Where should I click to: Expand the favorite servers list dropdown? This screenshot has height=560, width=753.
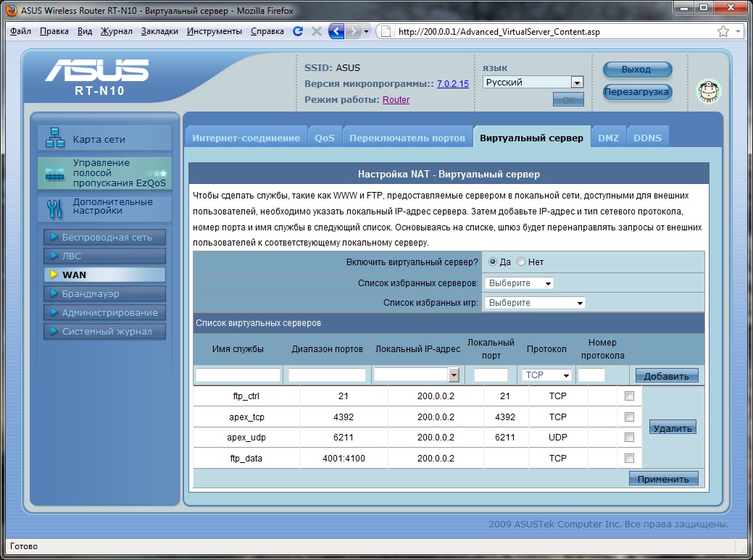(519, 283)
